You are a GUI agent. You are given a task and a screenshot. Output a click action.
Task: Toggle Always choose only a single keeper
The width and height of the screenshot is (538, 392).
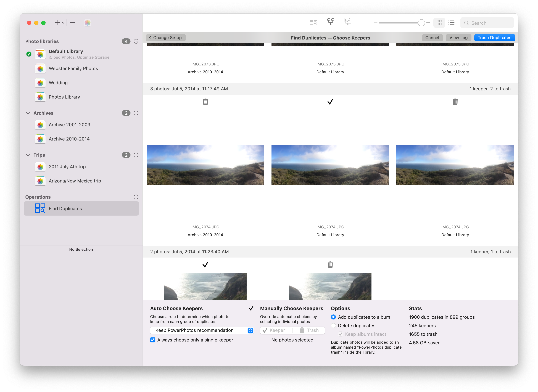coord(153,340)
